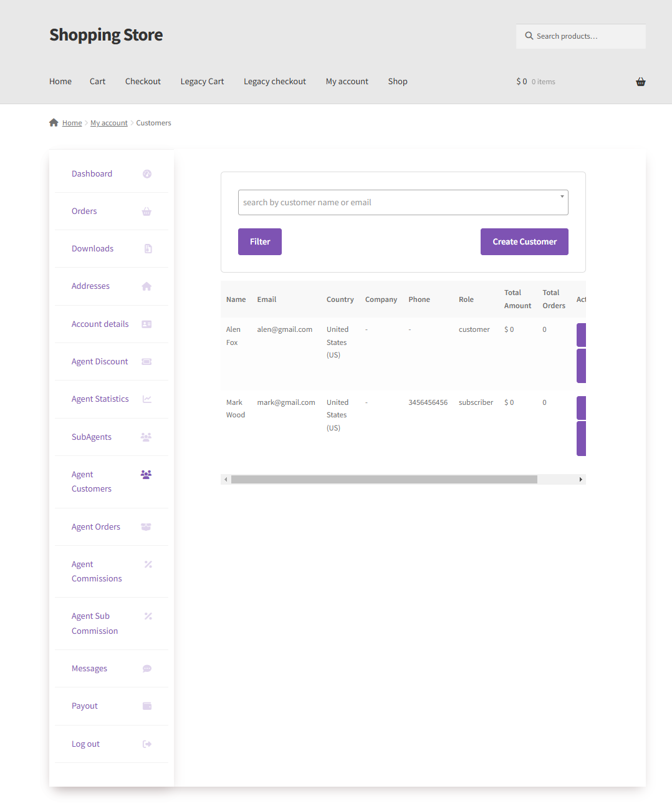672x806 pixels.
Task: Focus the customer name or email search field
Action: click(x=403, y=203)
